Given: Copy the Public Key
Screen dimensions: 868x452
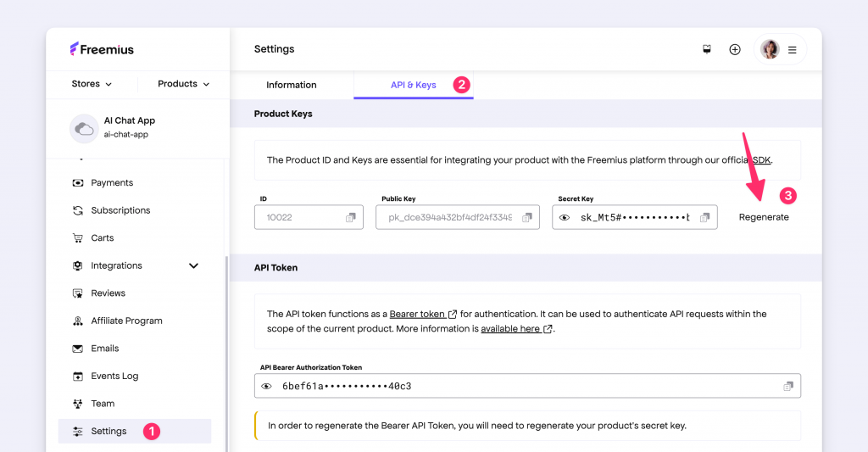Looking at the screenshot, I should click(x=527, y=218).
